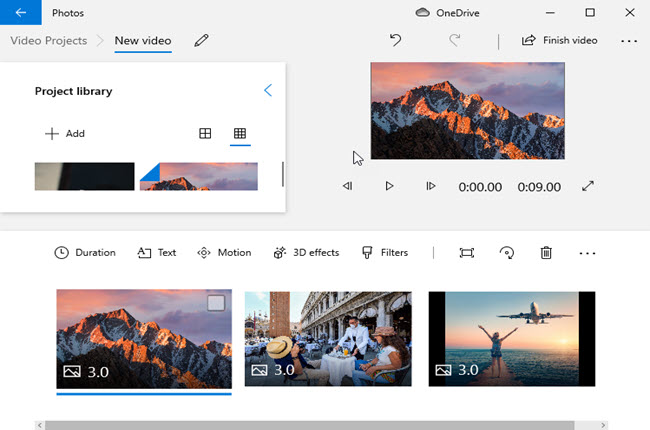Click the back arrow button
650x430 pixels.
click(21, 13)
